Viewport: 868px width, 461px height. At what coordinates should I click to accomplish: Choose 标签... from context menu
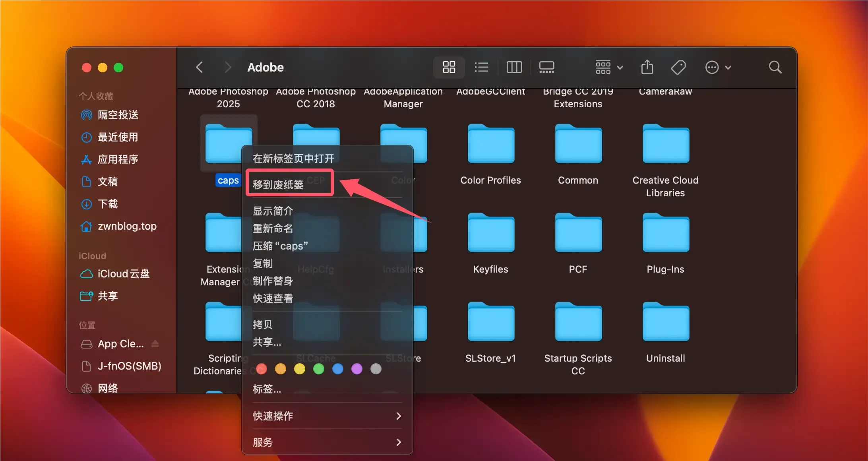(327, 389)
